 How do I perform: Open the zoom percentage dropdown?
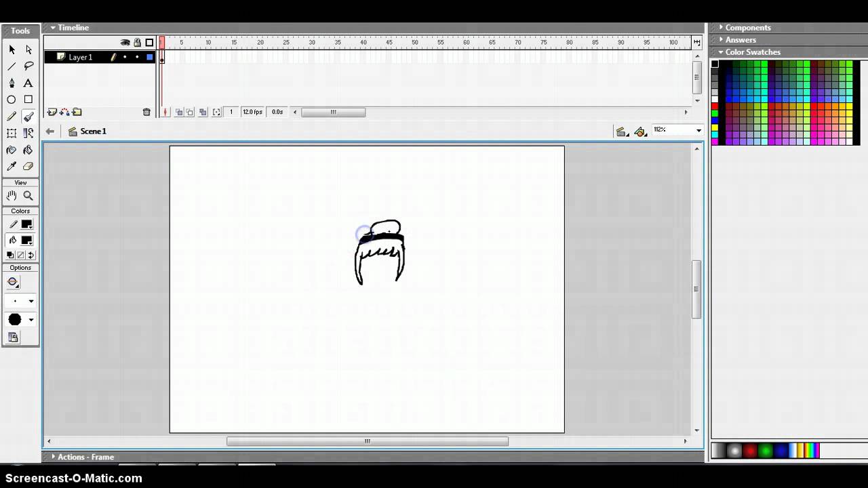[698, 130]
